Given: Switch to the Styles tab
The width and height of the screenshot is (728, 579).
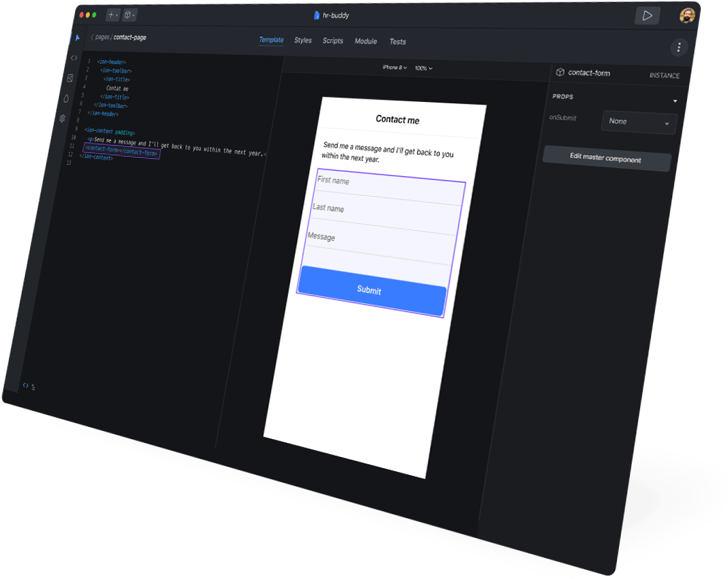Looking at the screenshot, I should 303,40.
